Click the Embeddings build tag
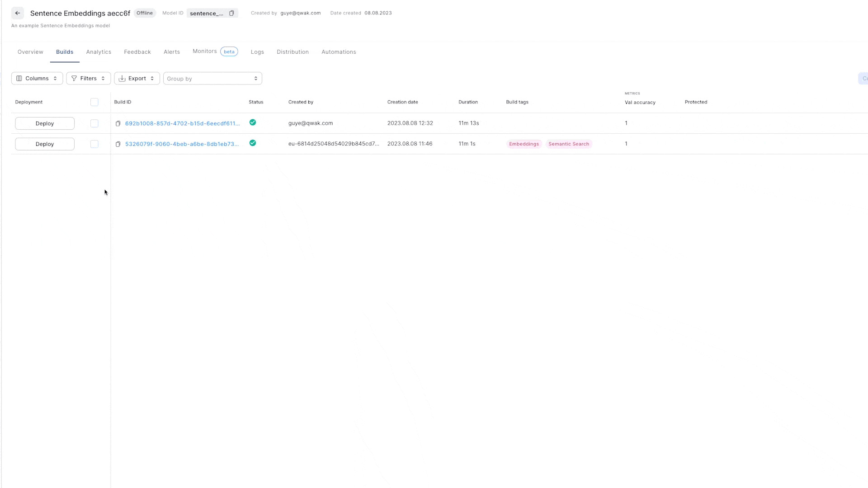Viewport: 868px width, 488px height. (524, 144)
